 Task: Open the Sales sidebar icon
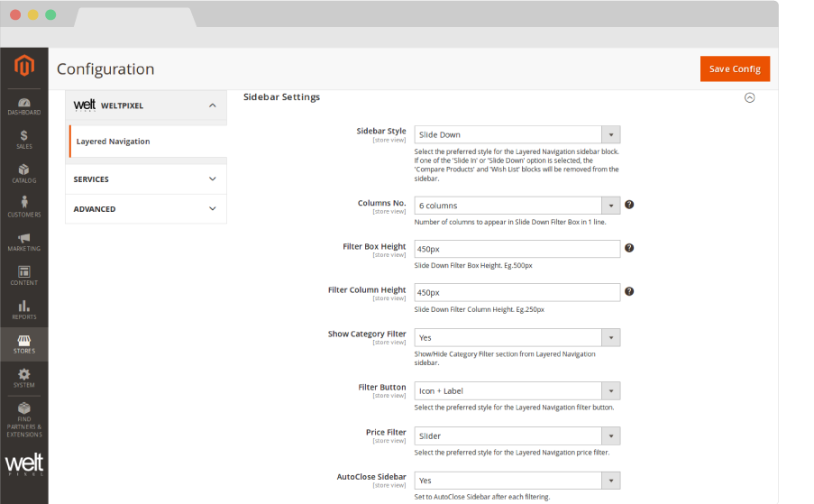24,139
